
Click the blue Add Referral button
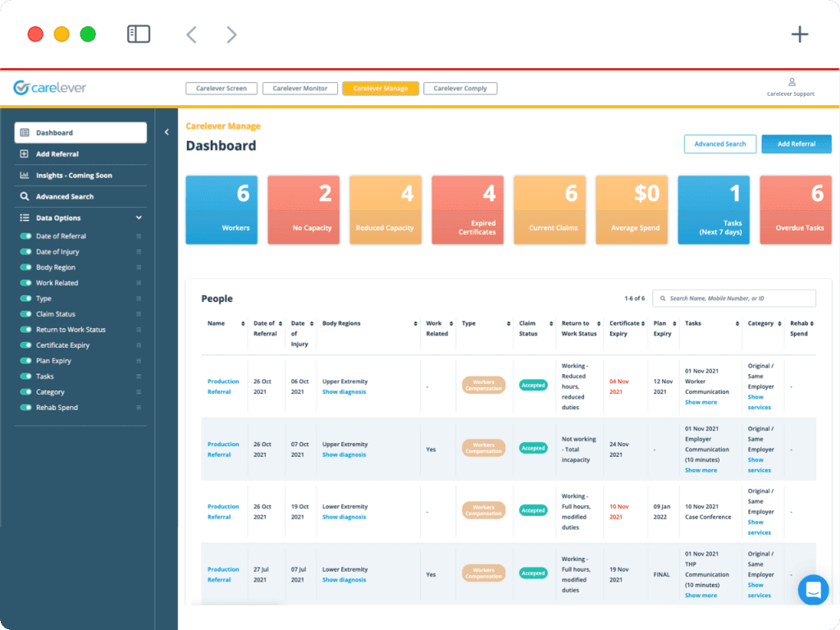click(796, 144)
